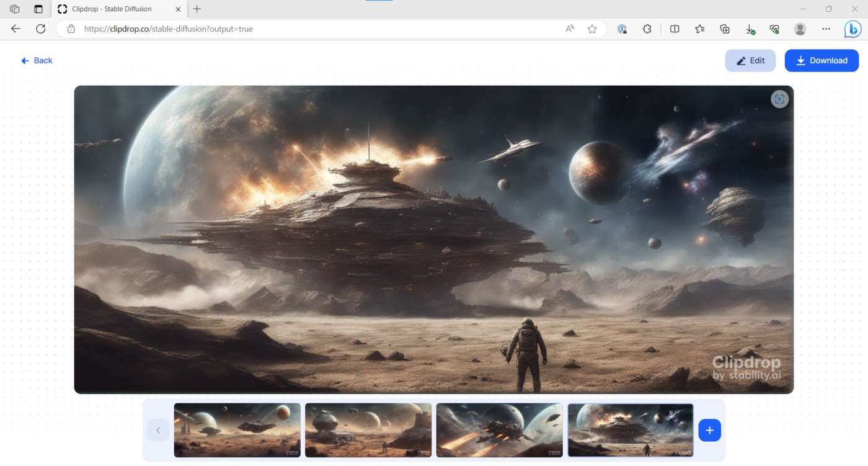The height and width of the screenshot is (466, 868).
Task: Click the blue plus button beside thumbnails
Action: [710, 430]
